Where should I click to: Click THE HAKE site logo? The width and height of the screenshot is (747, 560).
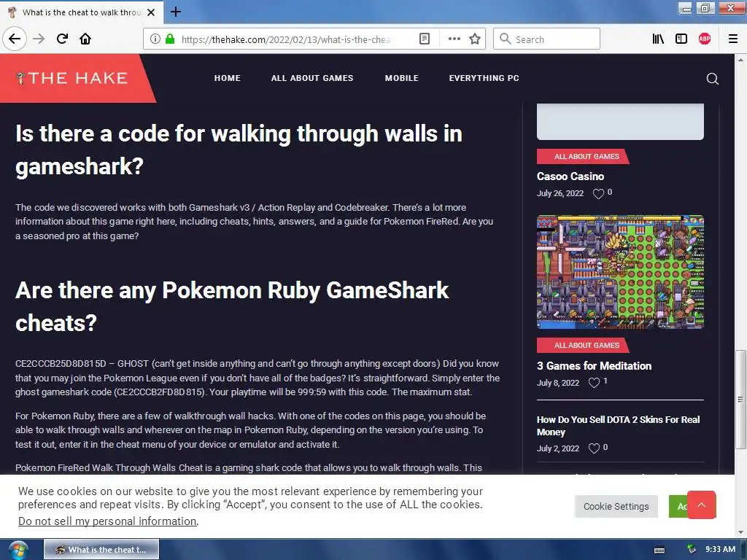pos(71,78)
